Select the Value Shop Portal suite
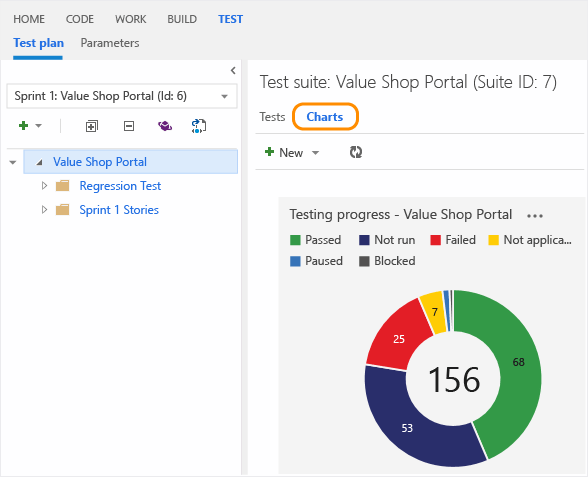Screen dimensions: 588x477 (130, 162)
